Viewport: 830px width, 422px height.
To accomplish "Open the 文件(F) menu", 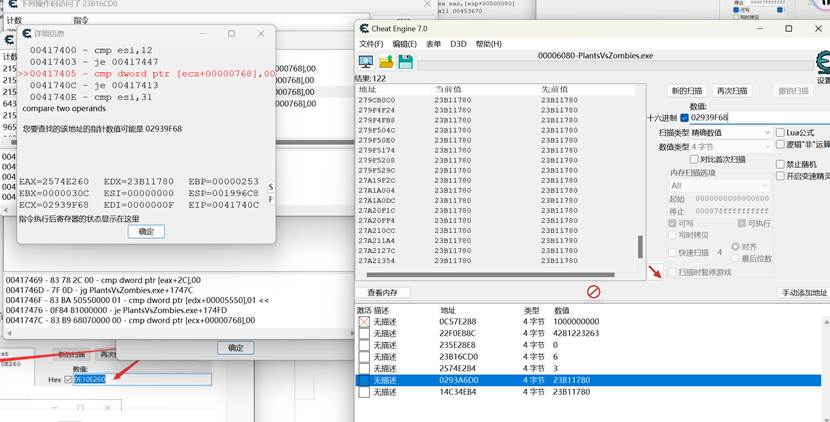I will 371,44.
